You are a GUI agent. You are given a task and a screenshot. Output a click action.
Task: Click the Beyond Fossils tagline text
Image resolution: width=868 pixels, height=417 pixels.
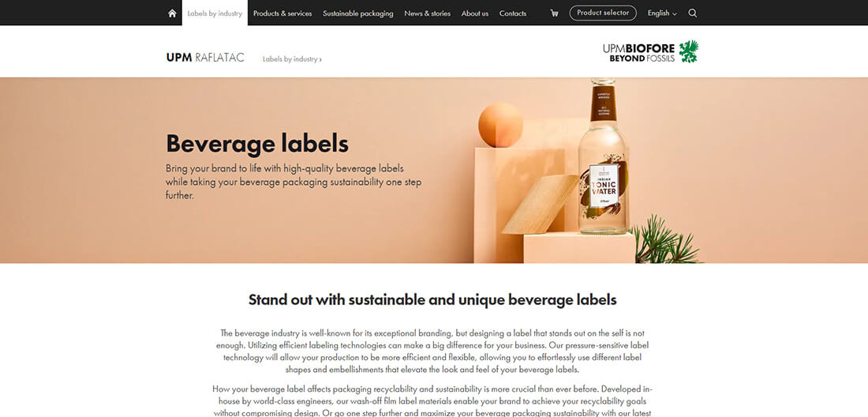(x=642, y=58)
